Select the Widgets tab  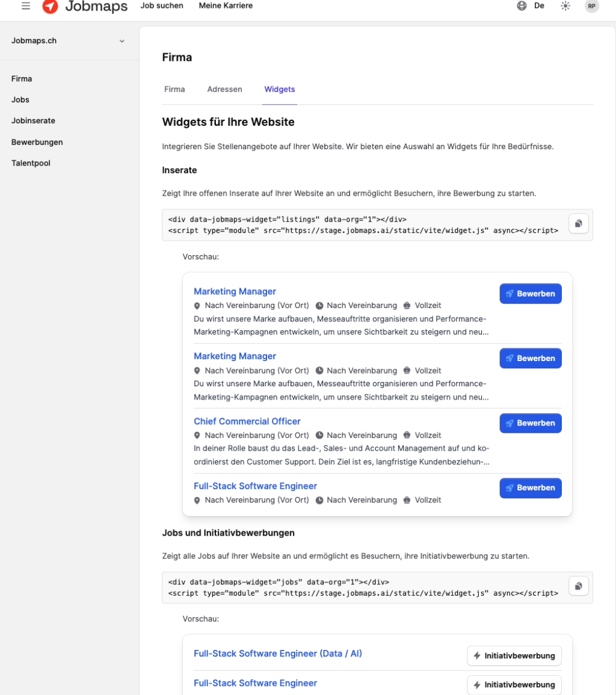(x=280, y=89)
